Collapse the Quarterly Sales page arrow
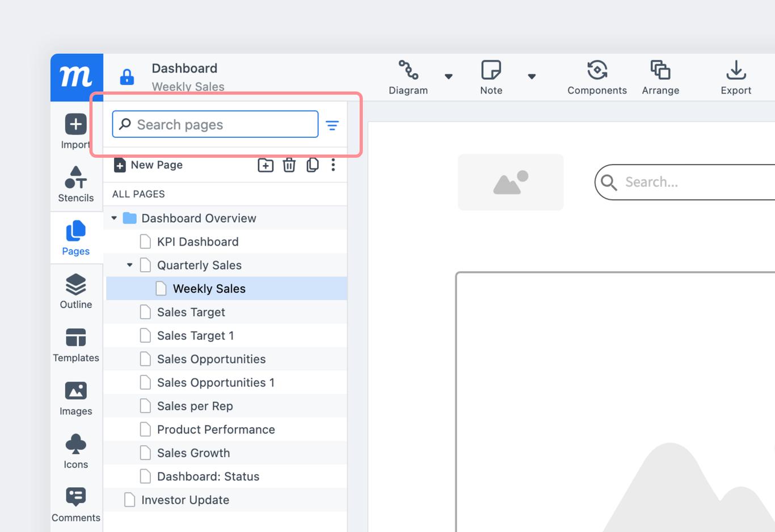 130,265
